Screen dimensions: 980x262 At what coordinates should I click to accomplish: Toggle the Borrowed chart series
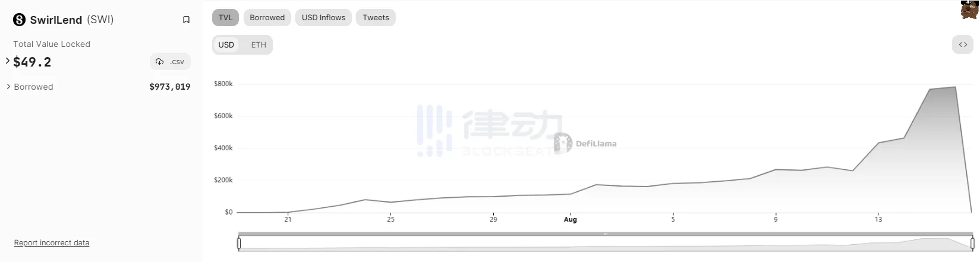pyautogui.click(x=267, y=17)
